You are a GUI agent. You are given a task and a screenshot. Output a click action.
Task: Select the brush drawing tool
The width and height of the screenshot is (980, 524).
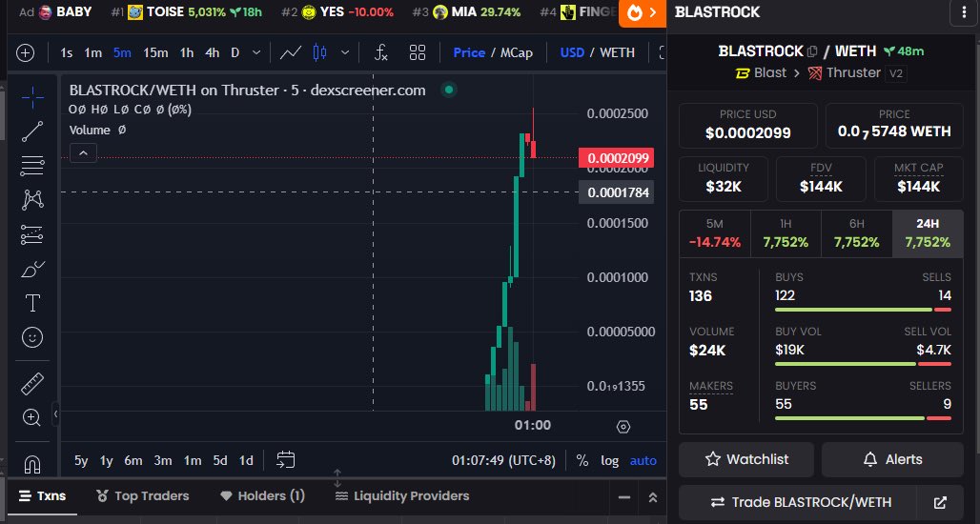(x=32, y=270)
